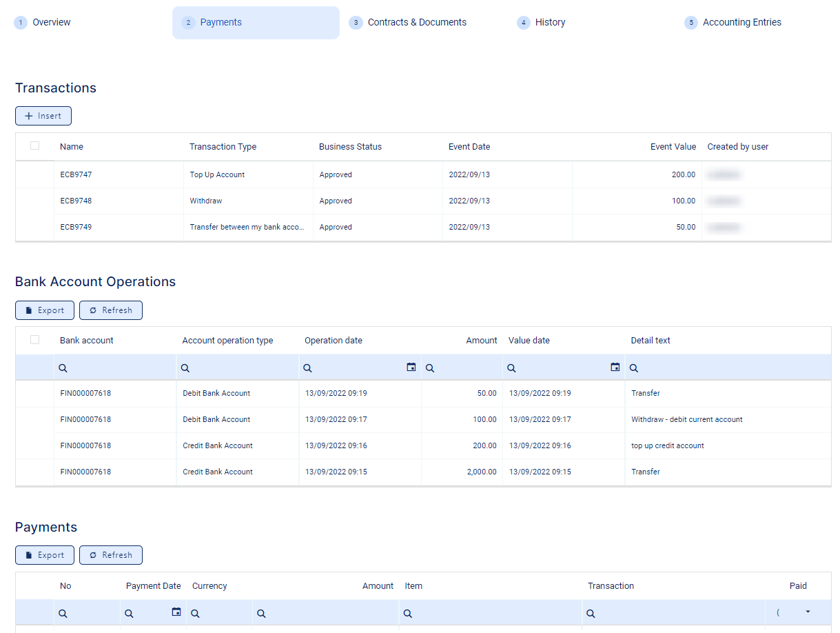
Task: Click the Amount filter field in Bank Operations
Action: pos(464,368)
